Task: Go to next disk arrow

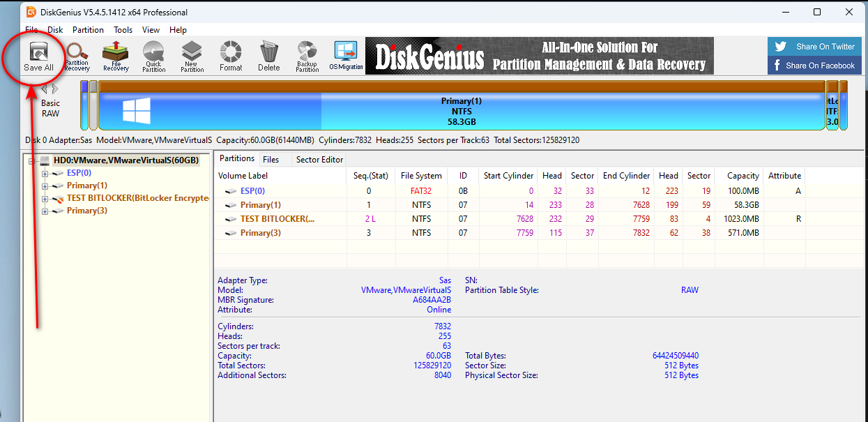Action: [55, 89]
